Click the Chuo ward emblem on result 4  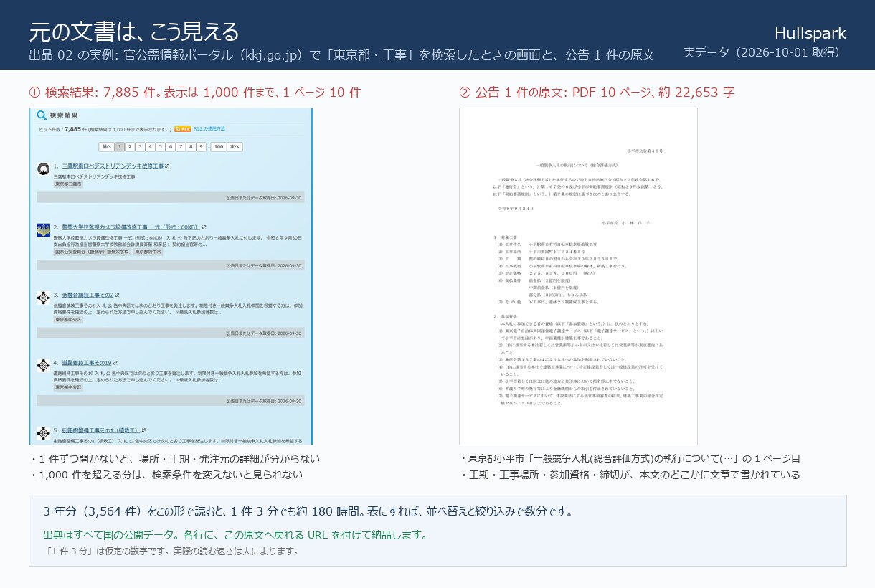pyautogui.click(x=44, y=366)
